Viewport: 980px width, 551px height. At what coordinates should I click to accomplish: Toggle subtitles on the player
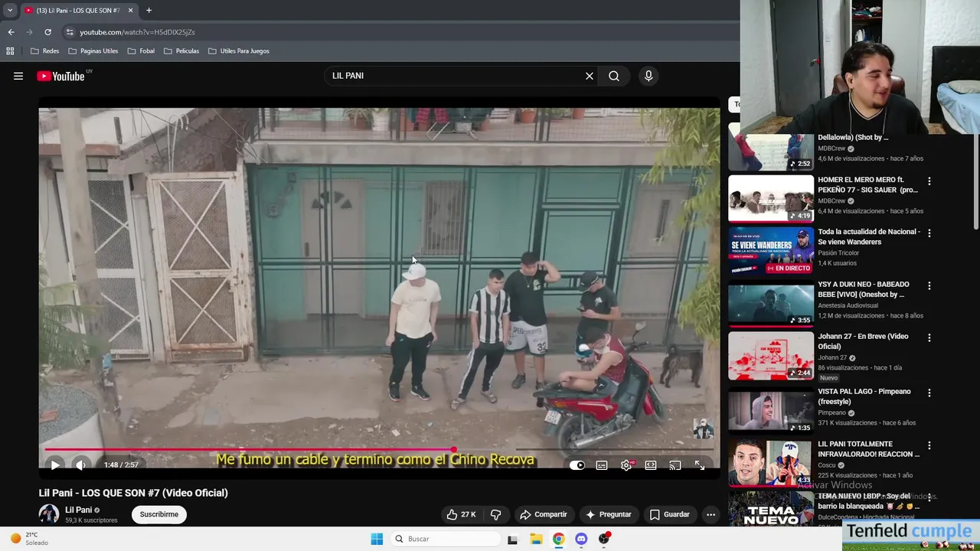[602, 465]
